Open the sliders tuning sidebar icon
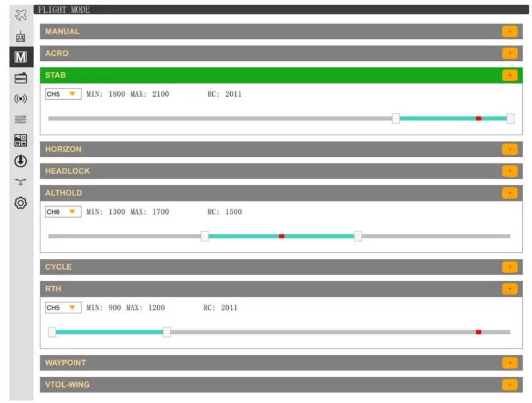 pos(21,119)
